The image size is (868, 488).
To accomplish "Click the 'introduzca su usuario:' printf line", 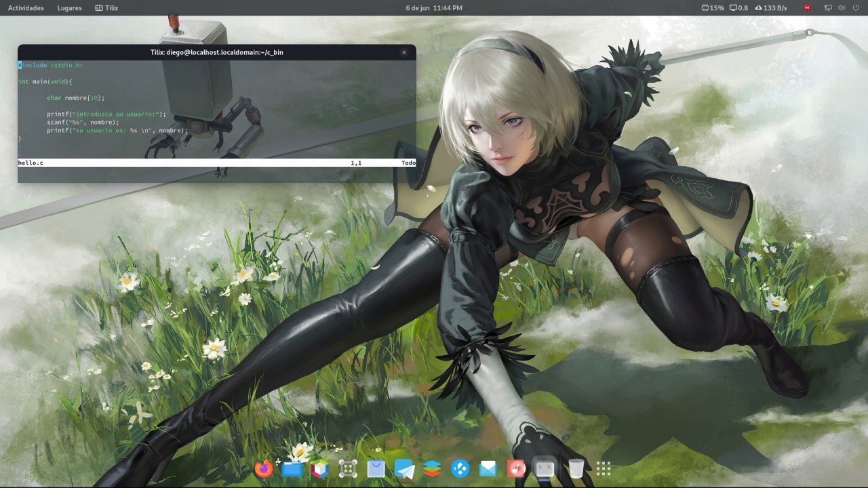I will [106, 114].
